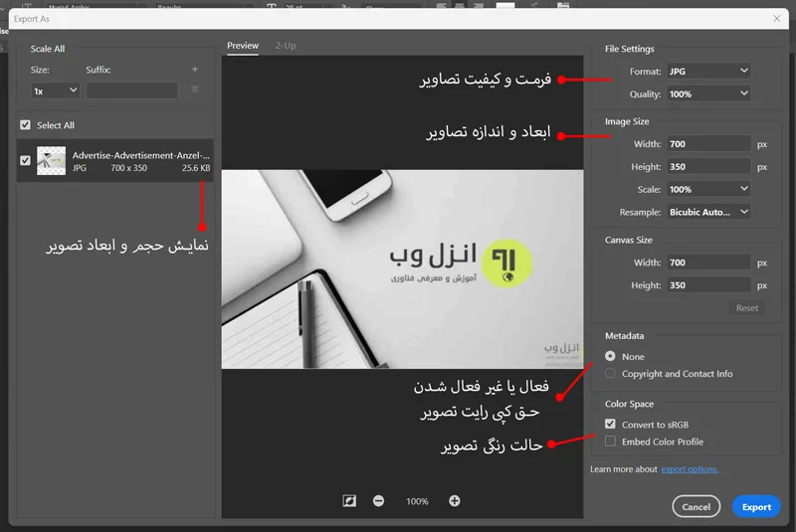Add a new scale size with plus icon

(195, 69)
